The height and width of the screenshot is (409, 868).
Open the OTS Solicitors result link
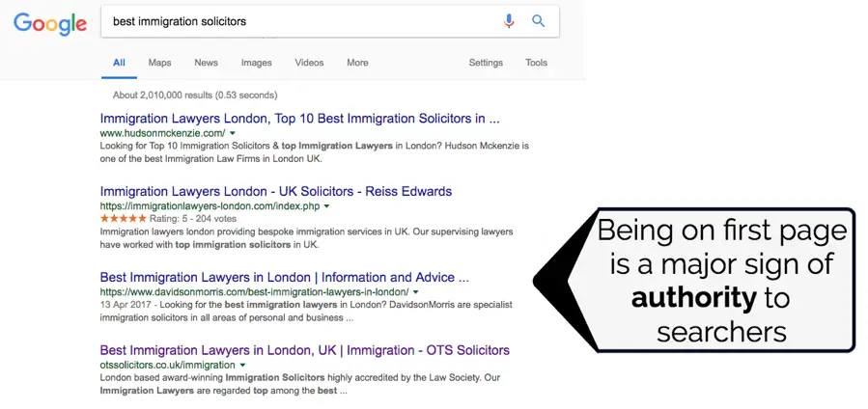(x=304, y=350)
